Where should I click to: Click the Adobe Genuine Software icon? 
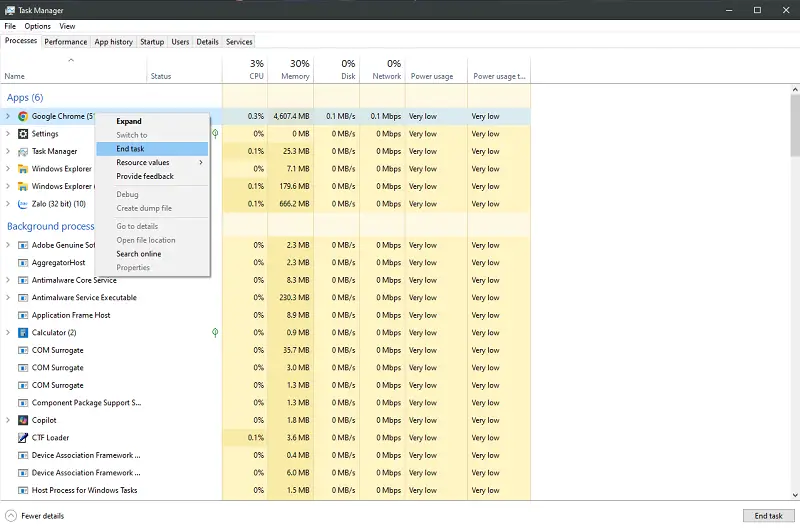point(23,245)
